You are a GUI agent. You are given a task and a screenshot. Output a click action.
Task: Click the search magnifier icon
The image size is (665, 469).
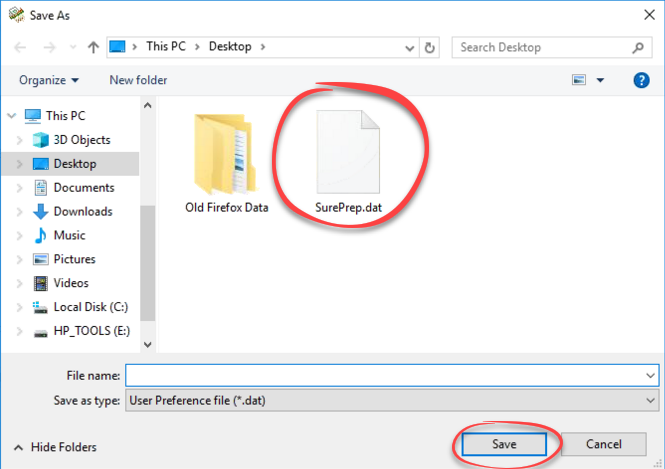click(638, 47)
